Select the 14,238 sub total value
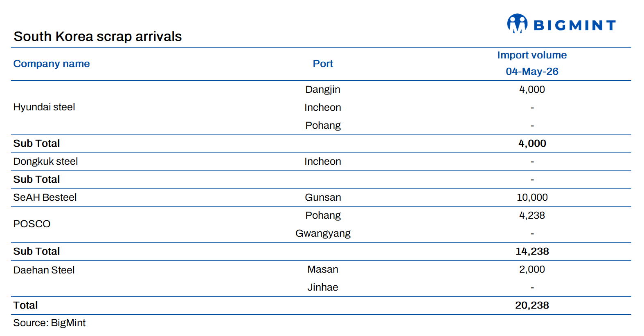The width and height of the screenshot is (644, 336). 532,251
